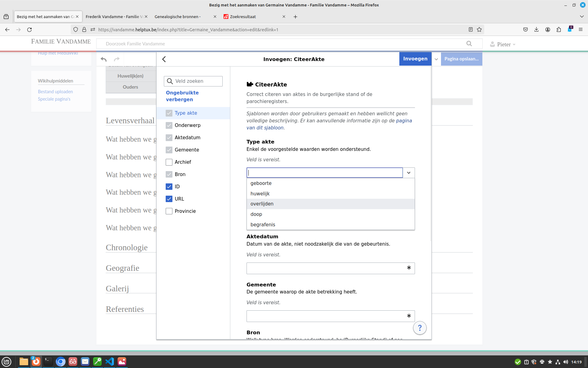
Task: Open dropdown arrow next to Invoegen
Action: [436, 59]
